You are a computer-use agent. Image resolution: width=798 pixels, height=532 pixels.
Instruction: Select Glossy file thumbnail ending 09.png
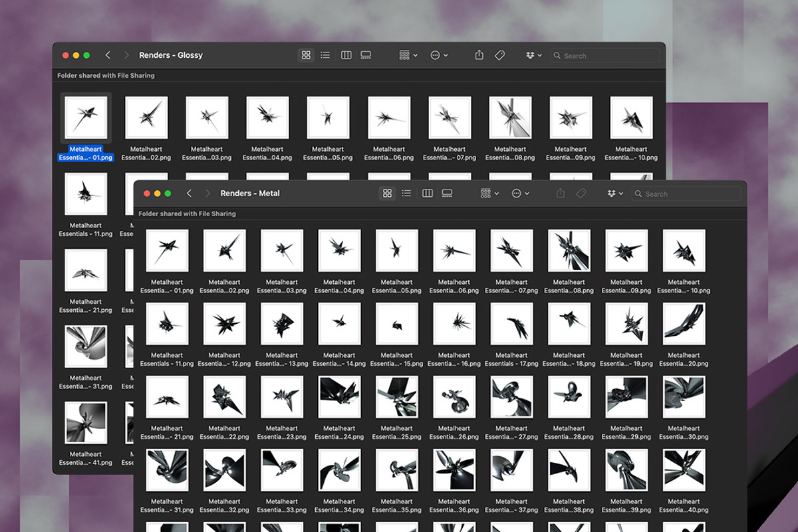571,118
